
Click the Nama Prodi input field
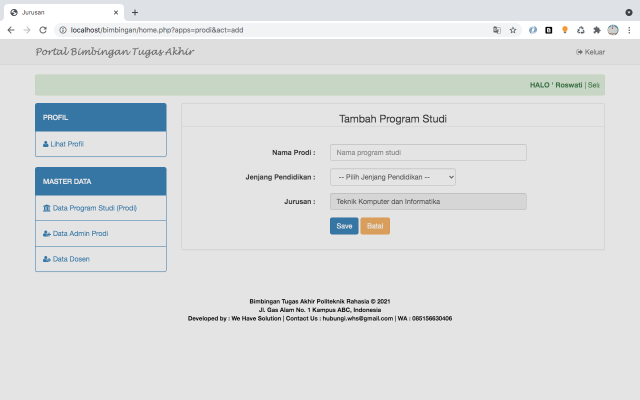(427, 153)
